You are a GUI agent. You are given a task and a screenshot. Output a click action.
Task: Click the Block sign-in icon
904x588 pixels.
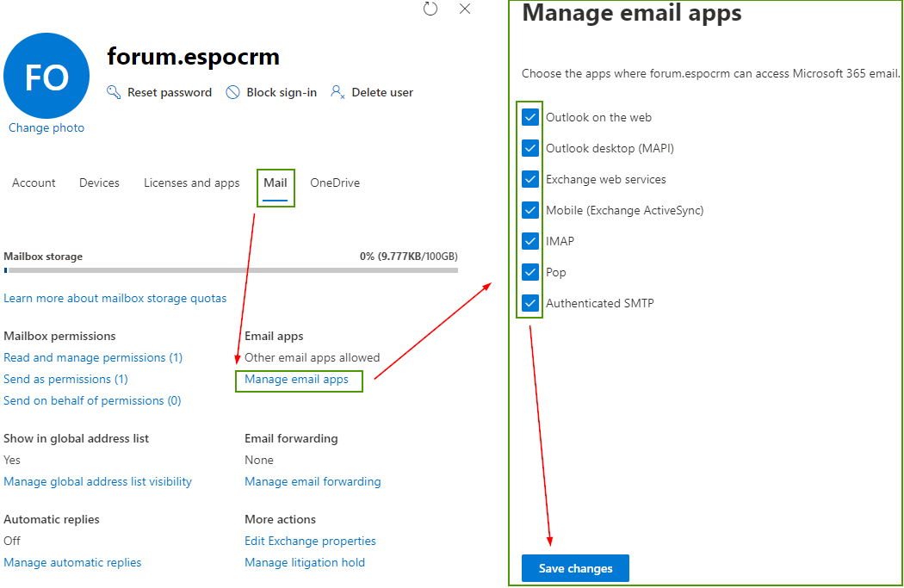point(232,92)
